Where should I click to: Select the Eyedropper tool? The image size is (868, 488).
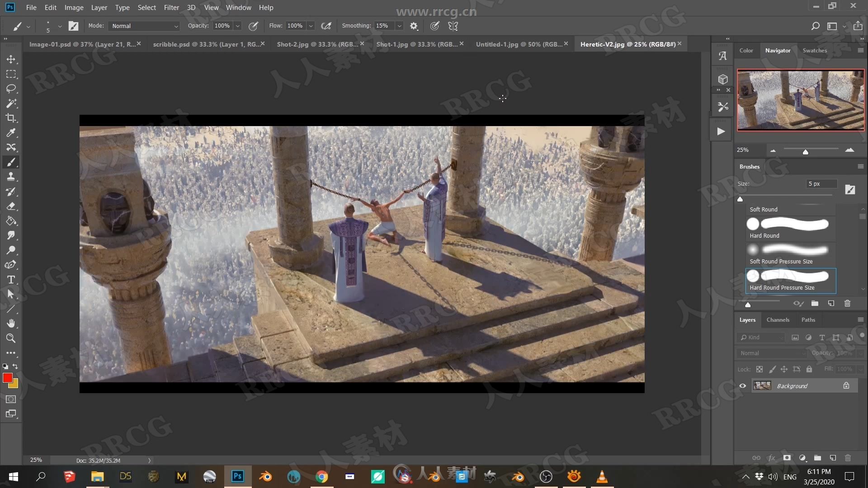coord(11,133)
